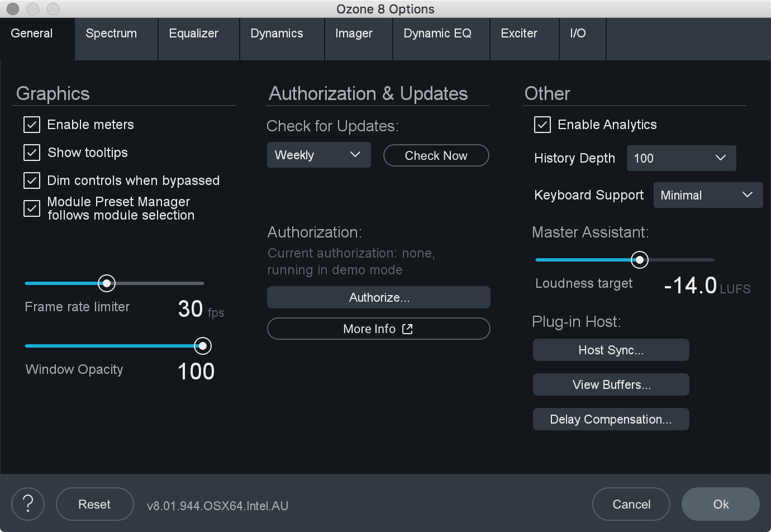This screenshot has width=771, height=532.
Task: Toggle Module Preset Manager follows selection
Action: pyautogui.click(x=32, y=208)
